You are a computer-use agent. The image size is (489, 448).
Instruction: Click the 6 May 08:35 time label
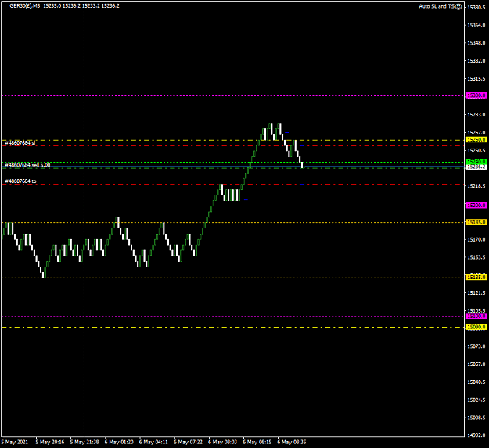pos(292,442)
